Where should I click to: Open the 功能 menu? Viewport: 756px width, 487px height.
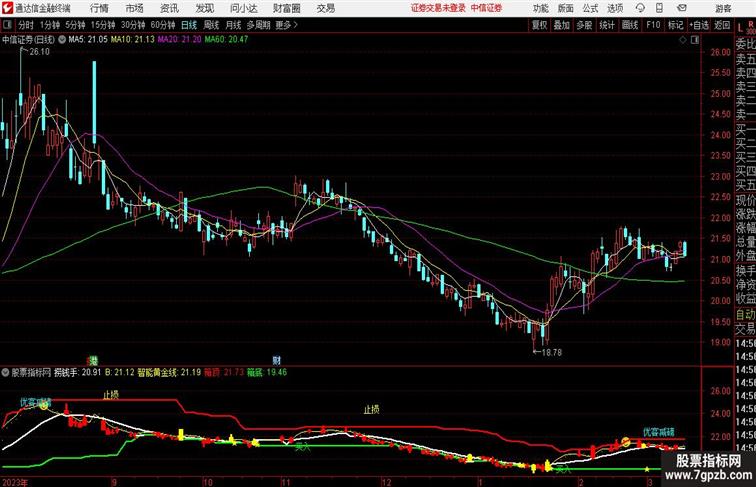tap(540, 8)
